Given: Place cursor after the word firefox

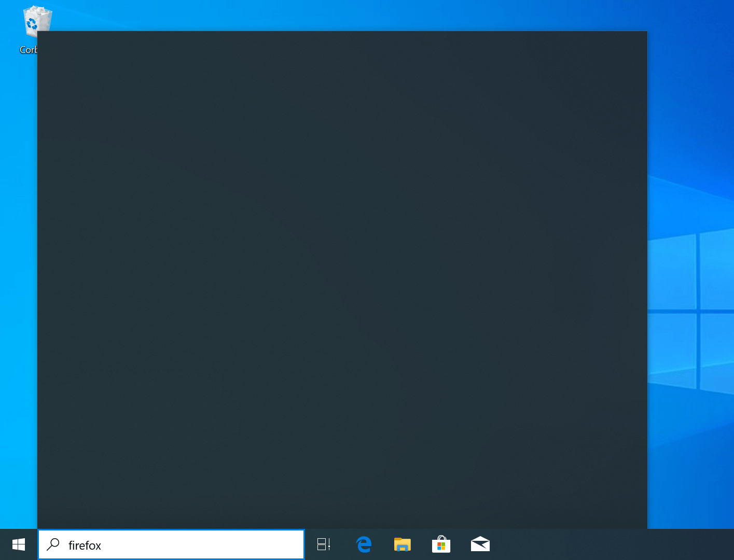Looking at the screenshot, I should 102,545.
